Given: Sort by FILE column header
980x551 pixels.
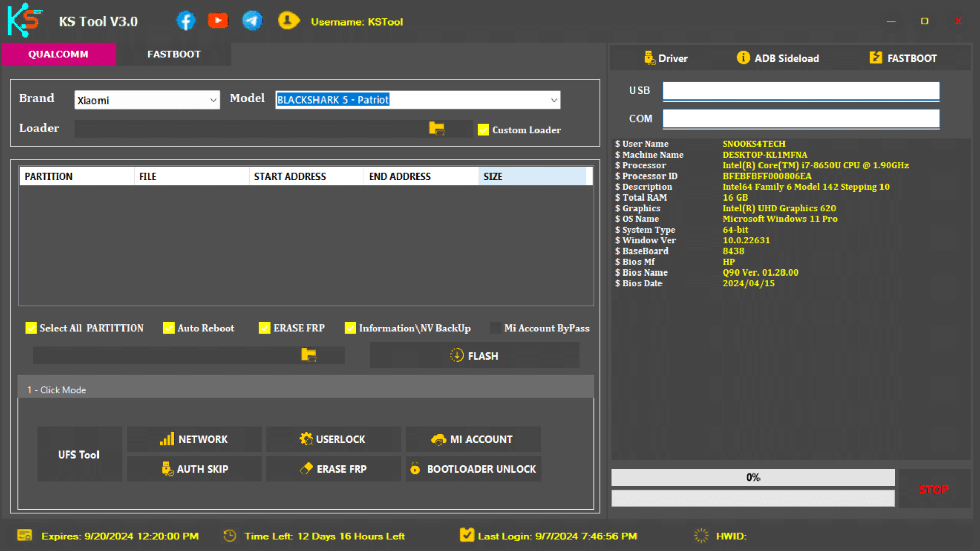Looking at the screenshot, I should 191,176.
